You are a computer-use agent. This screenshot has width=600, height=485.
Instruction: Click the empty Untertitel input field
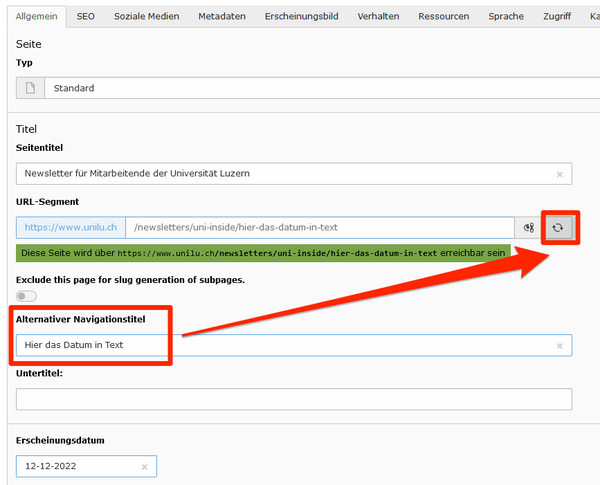(x=294, y=399)
